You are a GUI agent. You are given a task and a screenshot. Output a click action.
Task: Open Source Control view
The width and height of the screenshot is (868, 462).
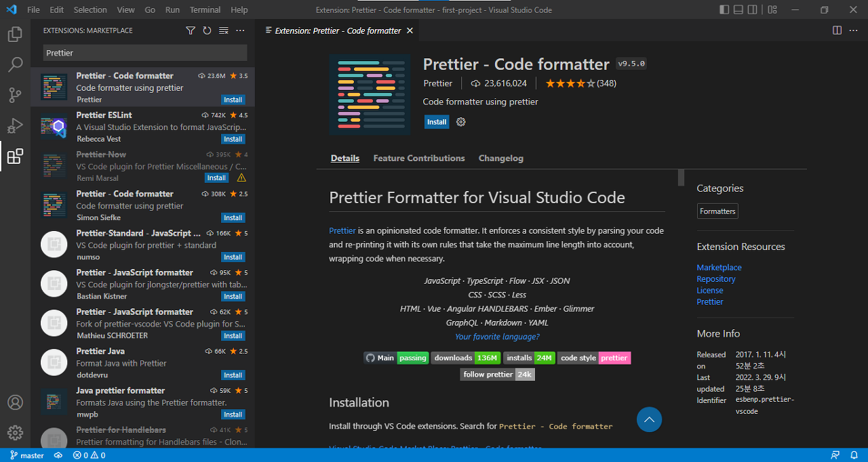point(15,95)
